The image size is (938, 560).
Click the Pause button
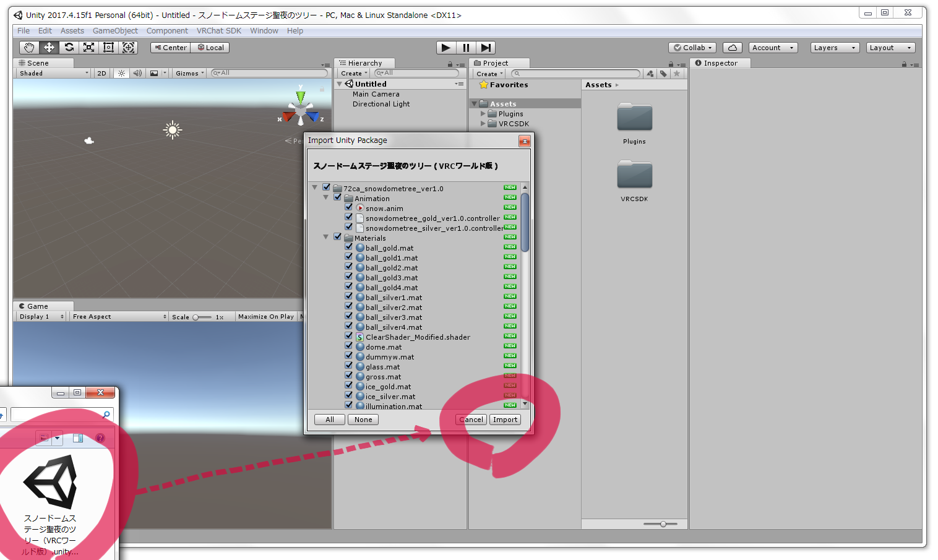(466, 48)
